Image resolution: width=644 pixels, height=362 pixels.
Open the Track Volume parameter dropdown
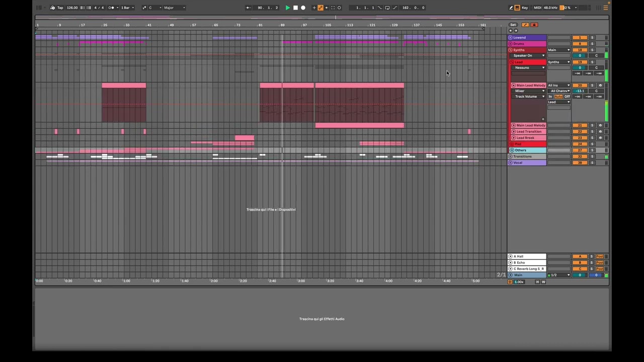(x=528, y=97)
